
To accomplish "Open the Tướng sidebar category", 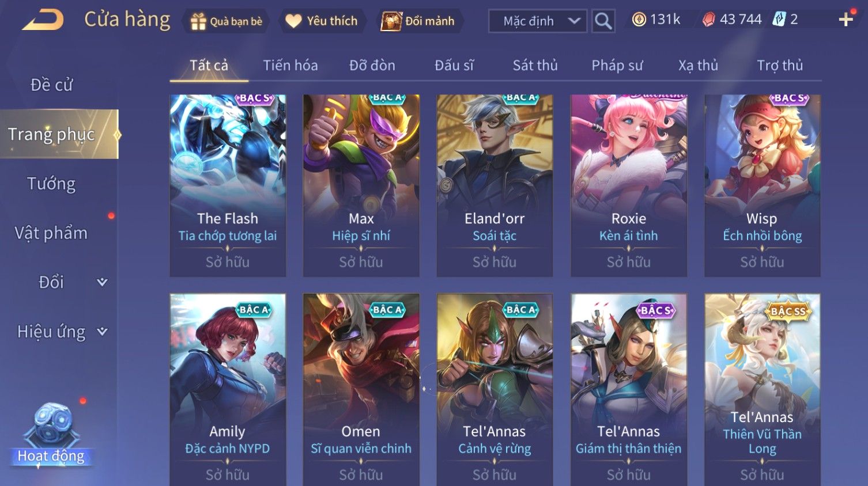I will click(51, 184).
